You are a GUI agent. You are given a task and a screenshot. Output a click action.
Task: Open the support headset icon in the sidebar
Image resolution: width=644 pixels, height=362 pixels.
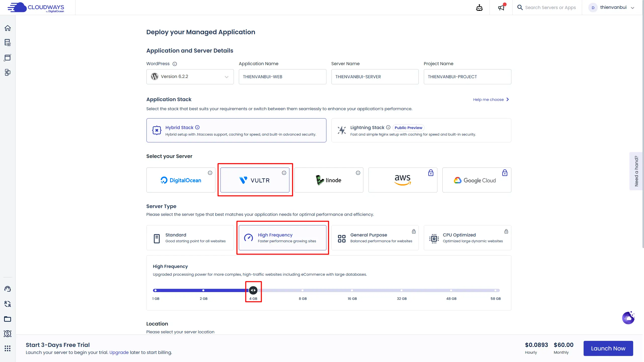8,289
